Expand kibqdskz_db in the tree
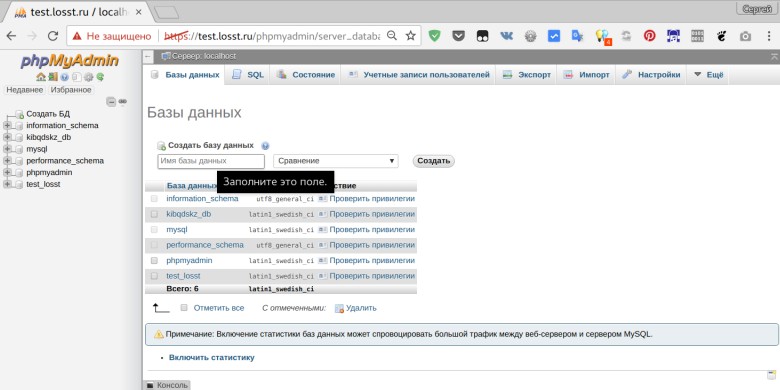 [x=7, y=137]
